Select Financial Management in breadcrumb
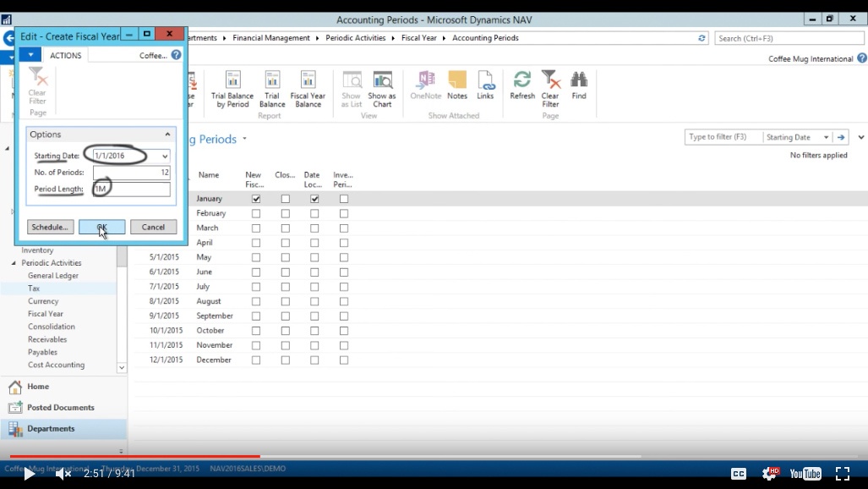 pos(271,38)
